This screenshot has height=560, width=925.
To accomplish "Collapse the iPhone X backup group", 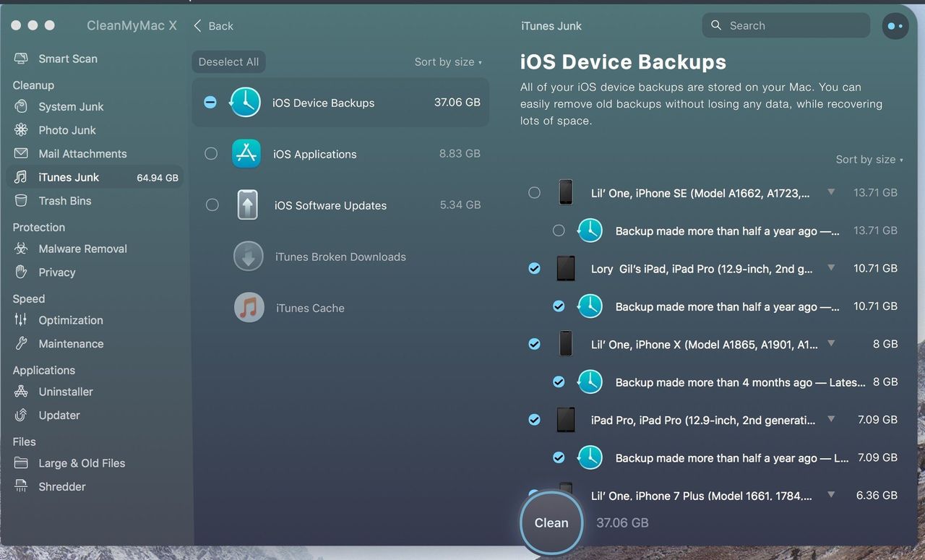I will 831,344.
